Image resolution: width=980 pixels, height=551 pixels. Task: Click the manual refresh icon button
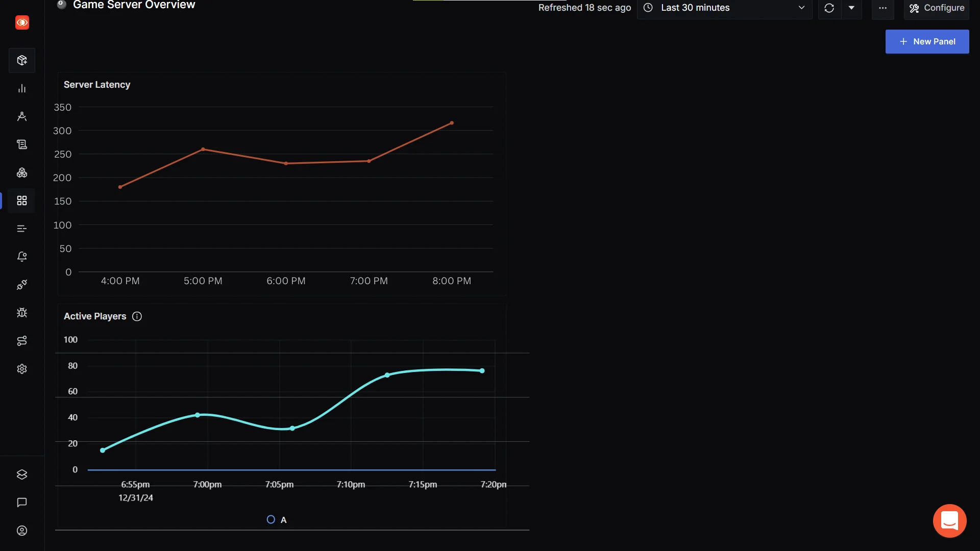coord(829,8)
